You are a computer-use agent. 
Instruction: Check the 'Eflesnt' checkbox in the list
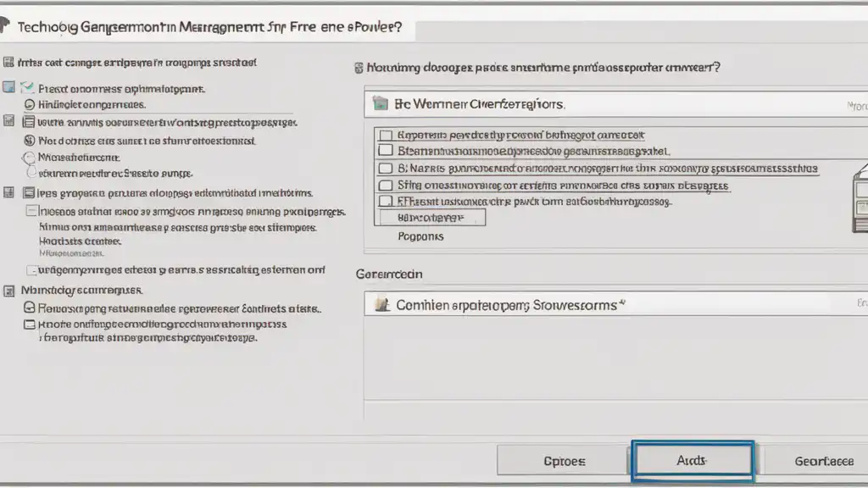[385, 202]
